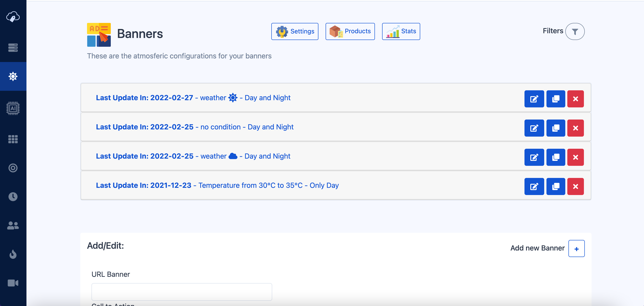
Task: Go to Products page
Action: point(350,31)
